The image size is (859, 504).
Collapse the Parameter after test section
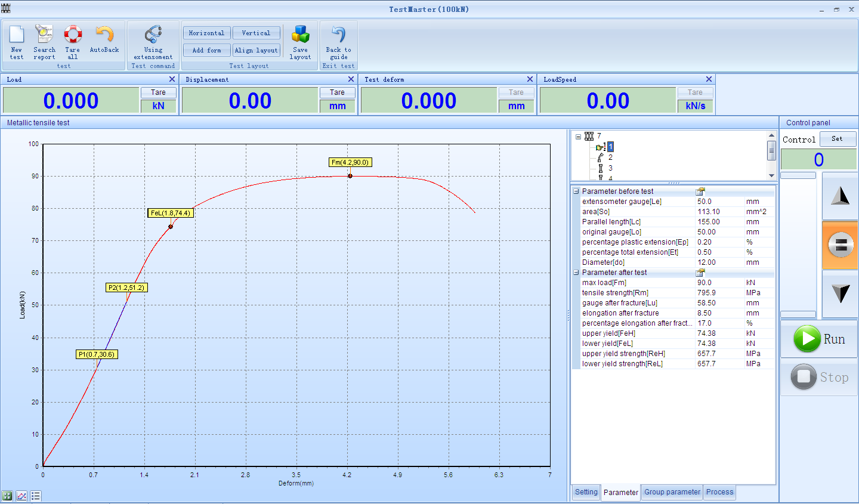coord(576,273)
